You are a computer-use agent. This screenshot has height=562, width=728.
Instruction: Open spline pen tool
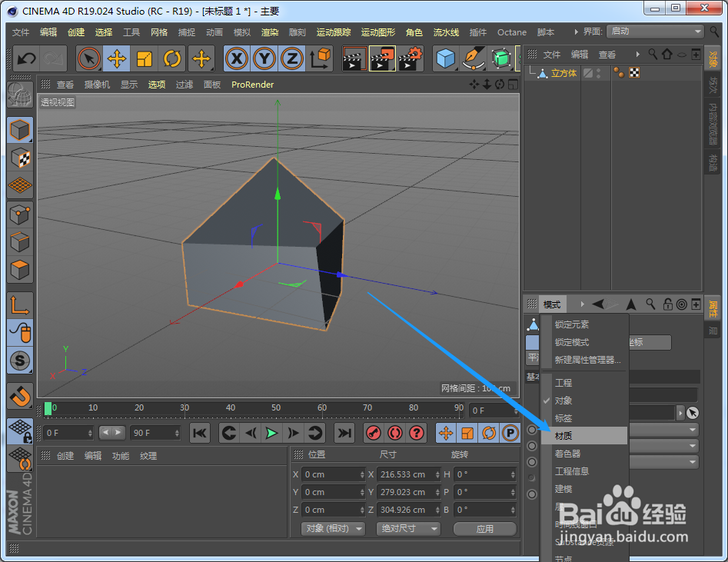coord(473,58)
